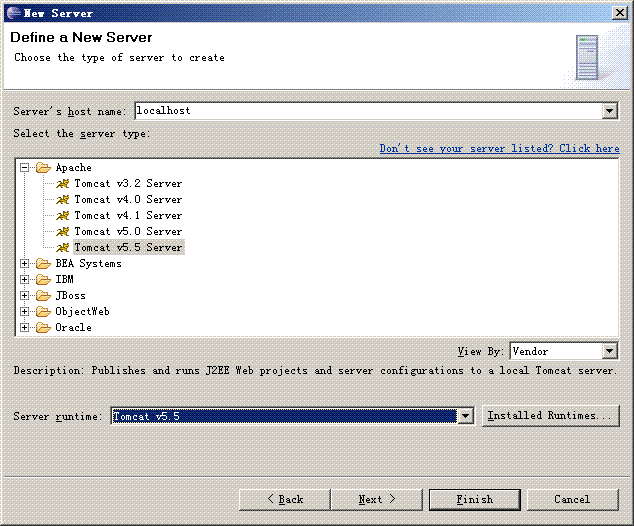The height and width of the screenshot is (526, 634).
Task: Select Tomcat v4.1 Server text
Action: click(128, 215)
